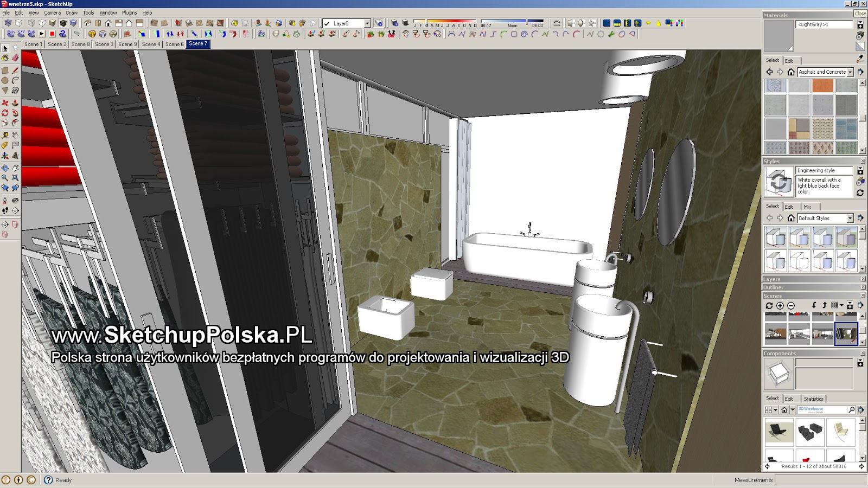This screenshot has height=488, width=868.
Task: Pick the Arc tool
Action: [x=15, y=80]
